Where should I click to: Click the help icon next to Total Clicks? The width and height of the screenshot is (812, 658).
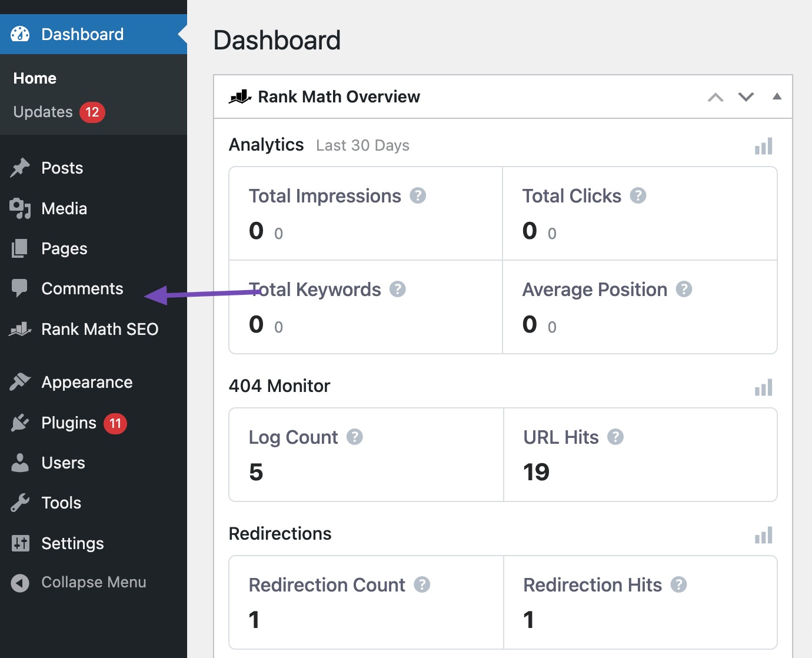coord(638,195)
